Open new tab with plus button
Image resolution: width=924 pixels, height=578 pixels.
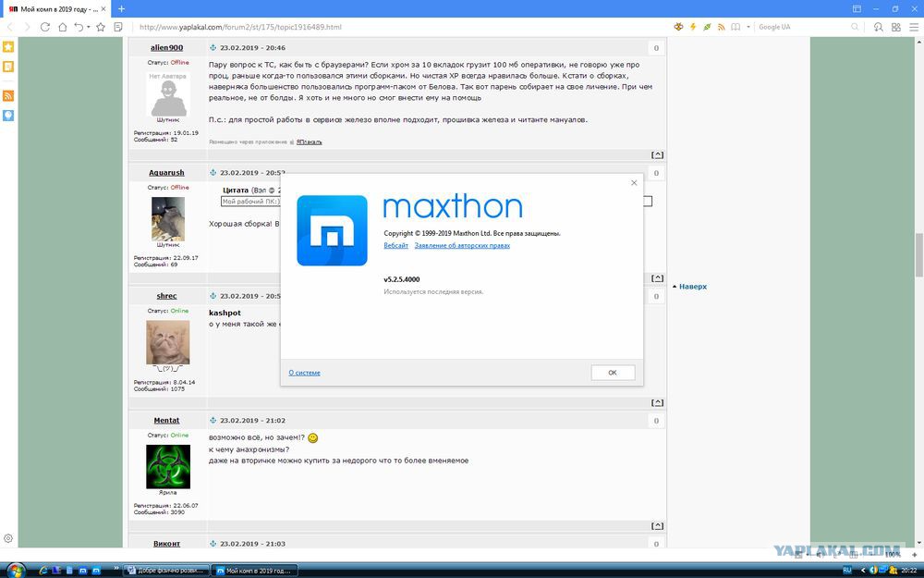coord(121,9)
